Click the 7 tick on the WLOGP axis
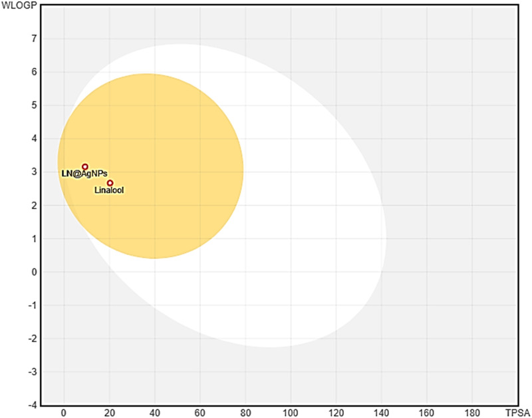This screenshot has height=418, width=532. pyautogui.click(x=32, y=39)
